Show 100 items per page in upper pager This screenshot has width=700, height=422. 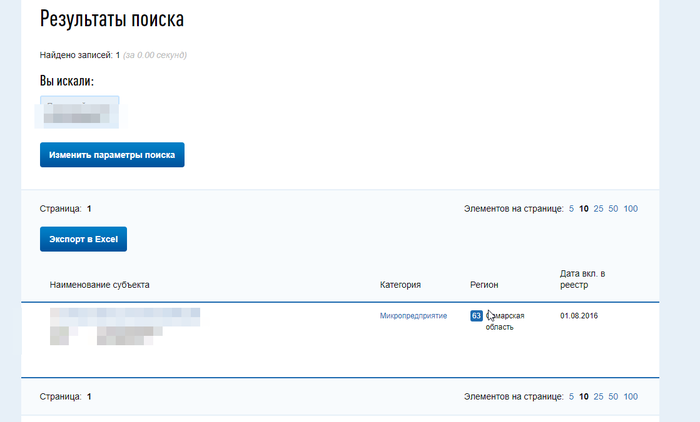click(631, 209)
